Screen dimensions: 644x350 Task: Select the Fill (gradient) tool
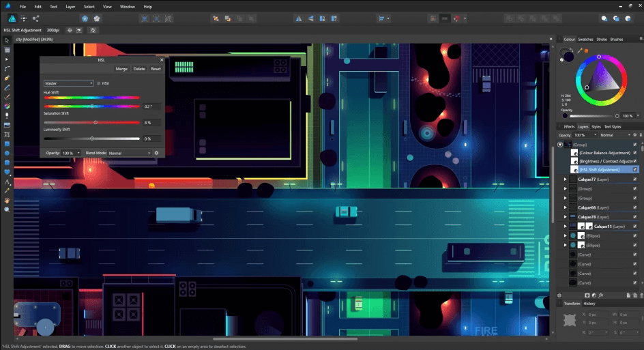pos(7,106)
